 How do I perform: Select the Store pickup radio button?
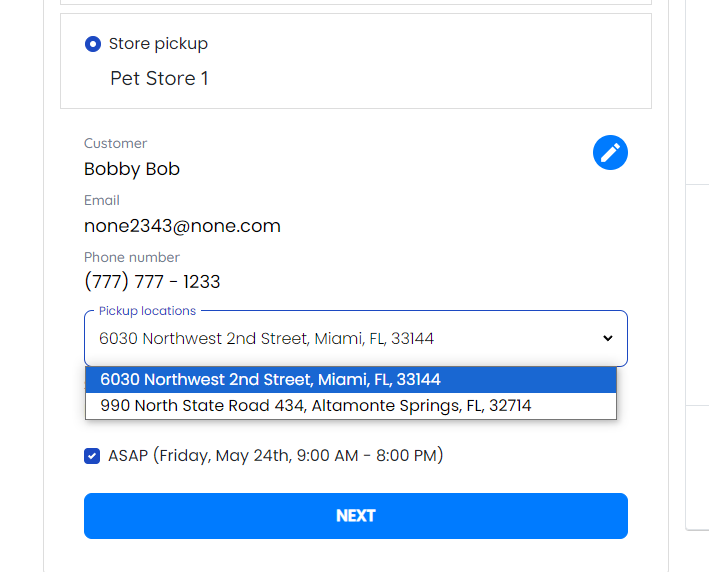93,44
